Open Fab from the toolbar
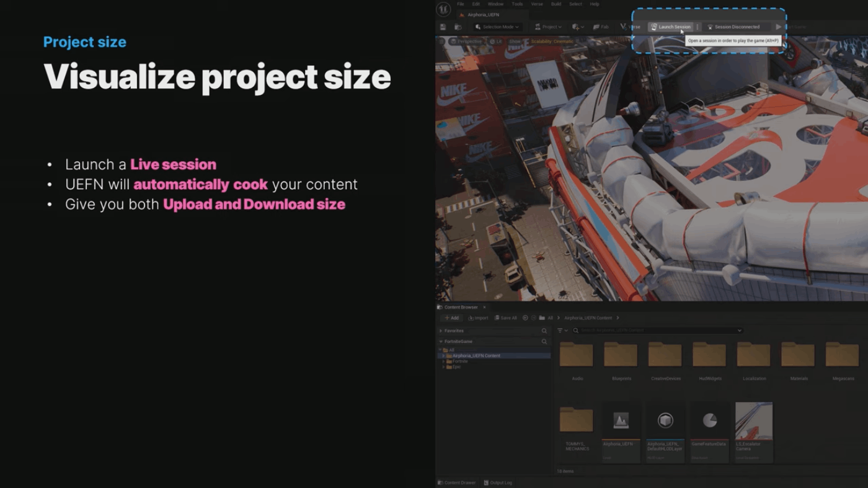The image size is (868, 488). coord(601,27)
